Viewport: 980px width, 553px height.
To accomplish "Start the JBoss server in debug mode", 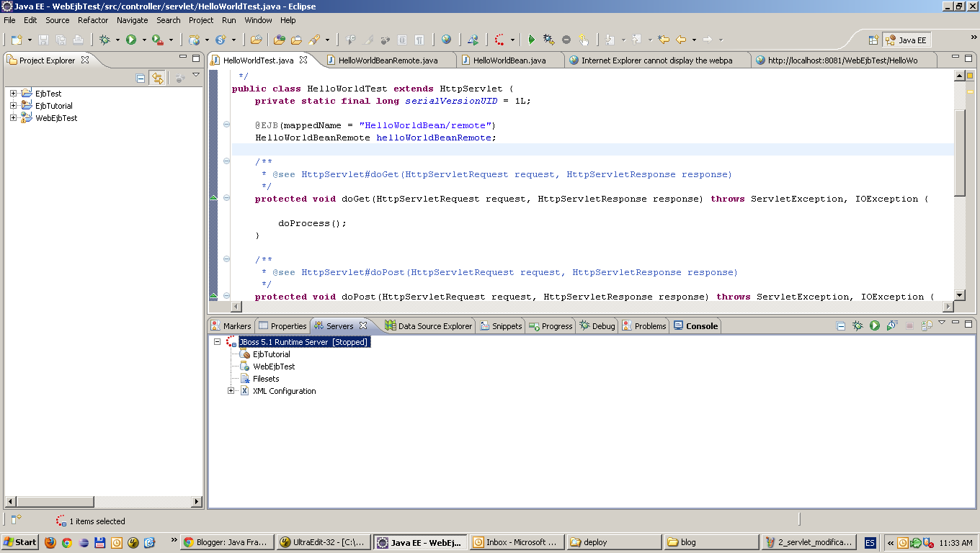I will (x=857, y=325).
